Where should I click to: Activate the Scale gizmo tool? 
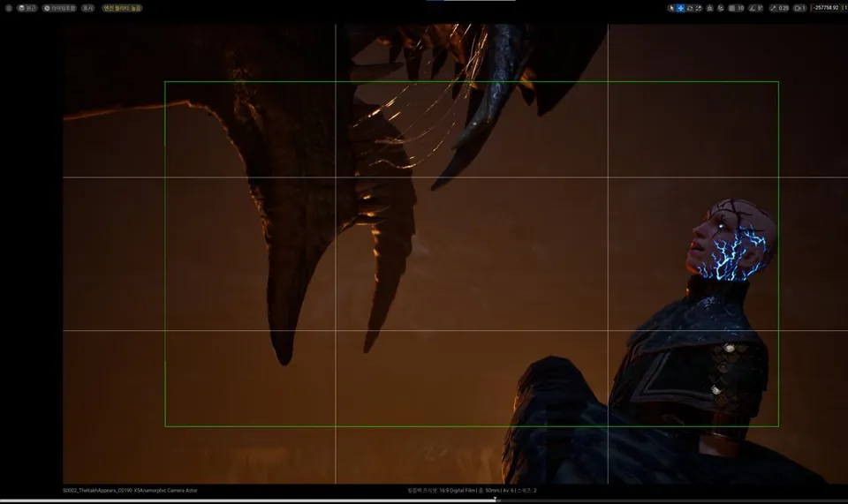pyautogui.click(x=699, y=8)
